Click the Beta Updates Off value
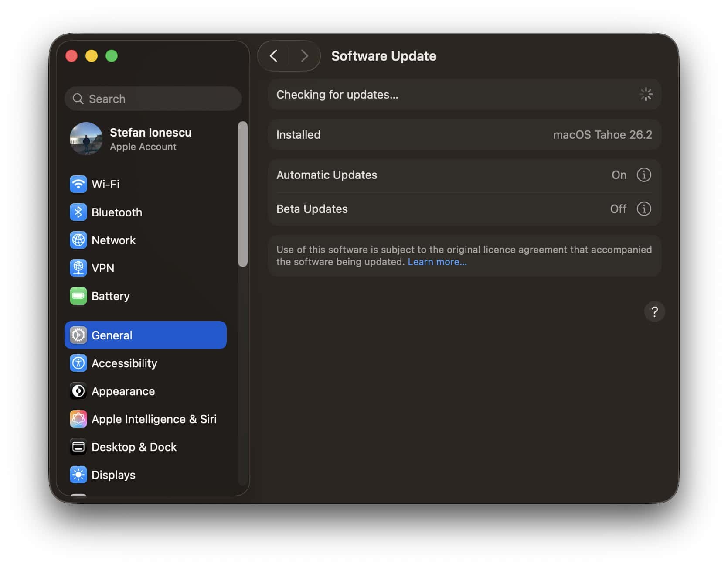This screenshot has height=568, width=728. [x=618, y=209]
